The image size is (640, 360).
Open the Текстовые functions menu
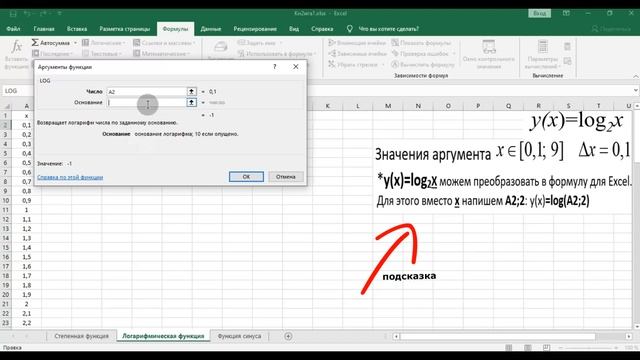102,53
